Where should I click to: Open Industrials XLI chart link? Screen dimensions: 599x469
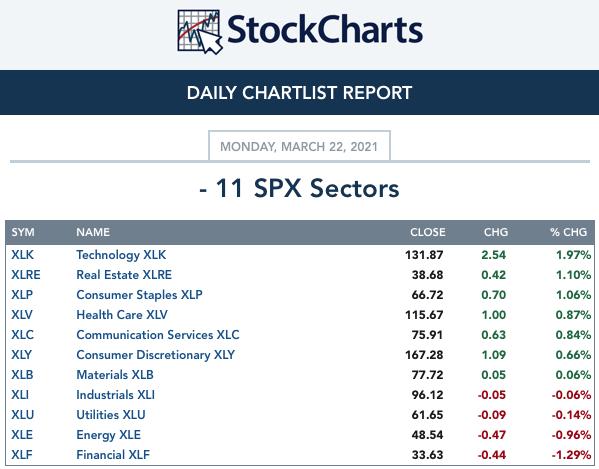116,395
